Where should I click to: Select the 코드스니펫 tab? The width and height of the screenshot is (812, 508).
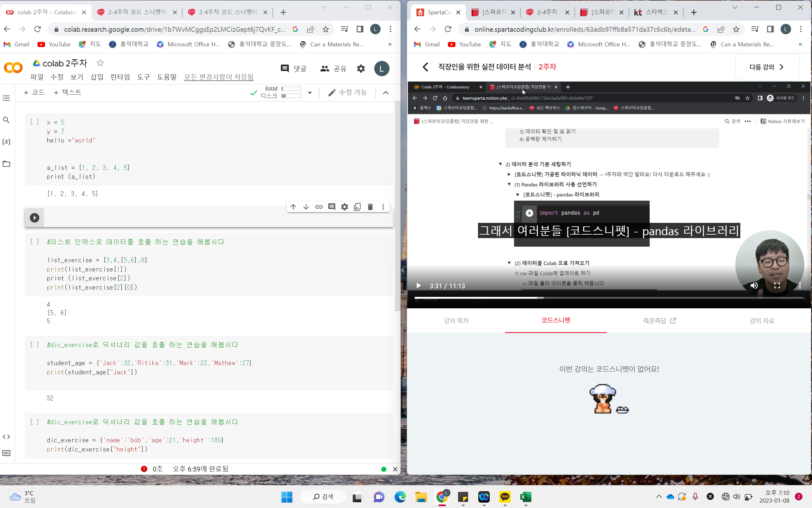pos(556,320)
